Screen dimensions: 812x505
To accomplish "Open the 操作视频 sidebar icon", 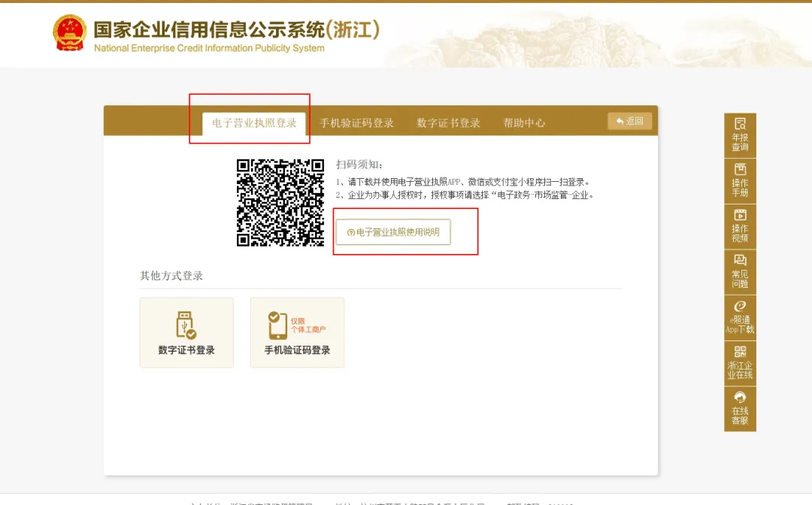I will click(740, 225).
